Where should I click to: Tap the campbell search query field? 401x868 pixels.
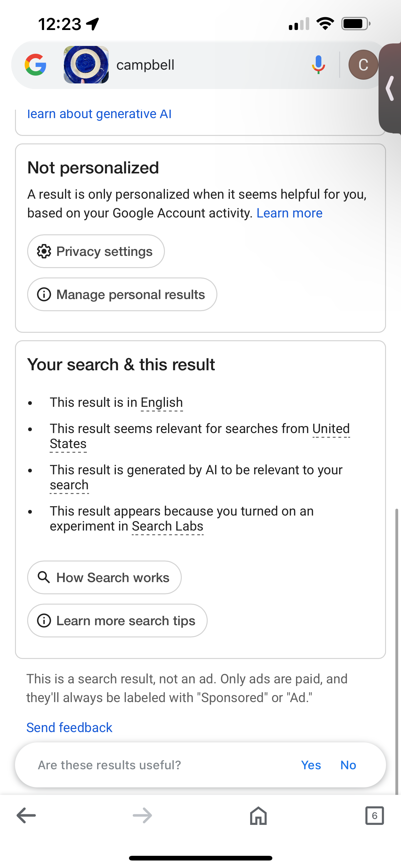tap(209, 65)
